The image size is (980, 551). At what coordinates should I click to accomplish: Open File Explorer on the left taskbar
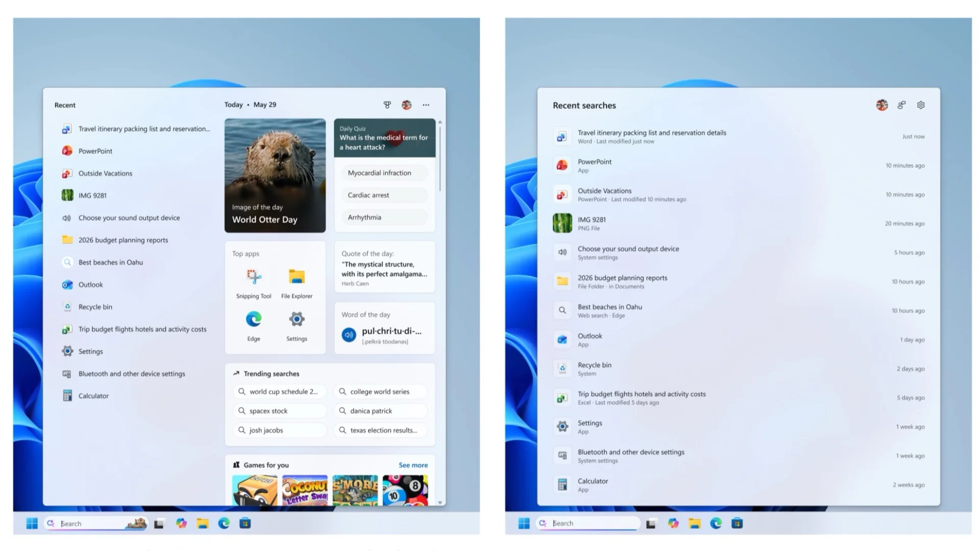click(203, 523)
